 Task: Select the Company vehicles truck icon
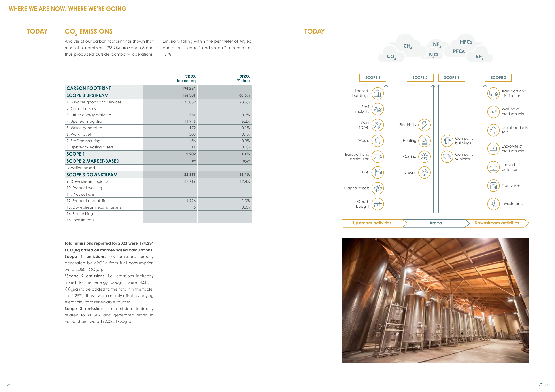coord(447,156)
